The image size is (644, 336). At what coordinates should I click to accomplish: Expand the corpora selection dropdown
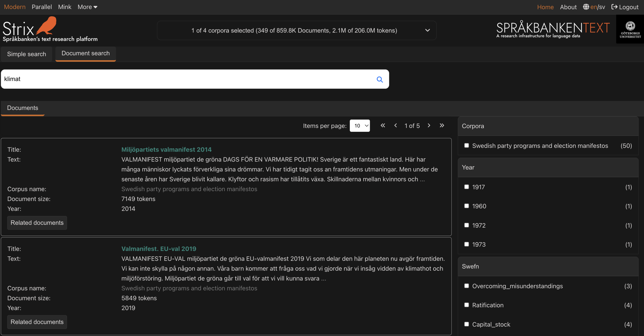(297, 30)
